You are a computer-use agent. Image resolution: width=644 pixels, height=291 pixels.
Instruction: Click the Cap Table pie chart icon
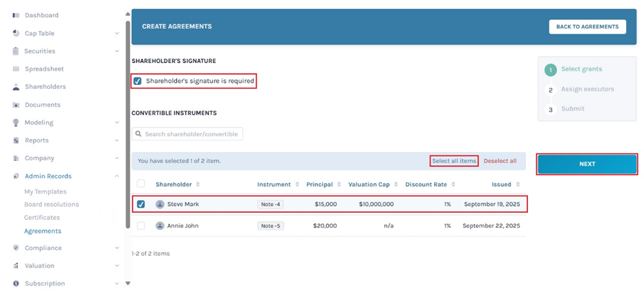coord(16,33)
